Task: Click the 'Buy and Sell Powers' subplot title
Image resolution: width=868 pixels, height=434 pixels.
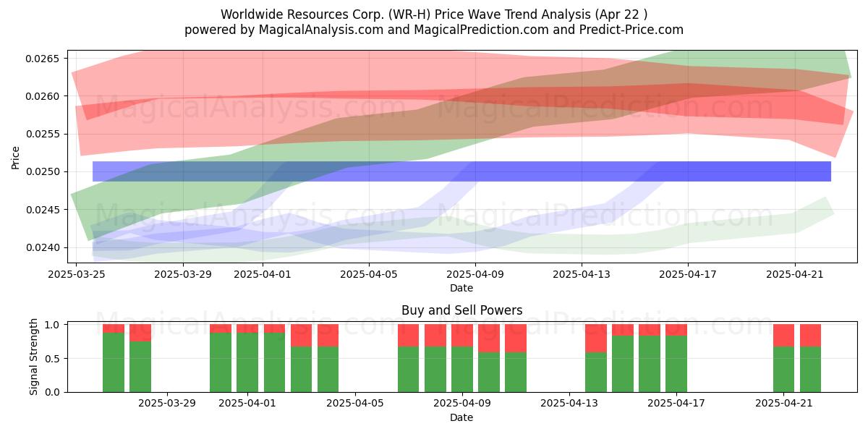Action: [x=461, y=310]
